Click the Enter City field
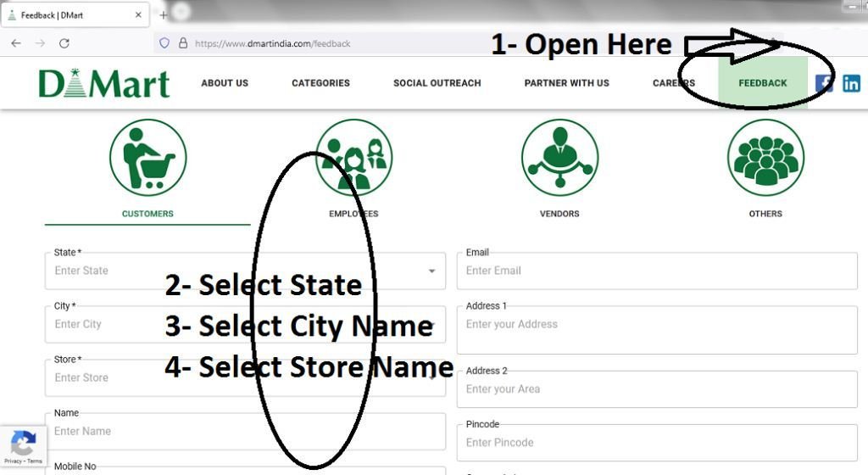Screen dimensions: 868x475 [245, 324]
